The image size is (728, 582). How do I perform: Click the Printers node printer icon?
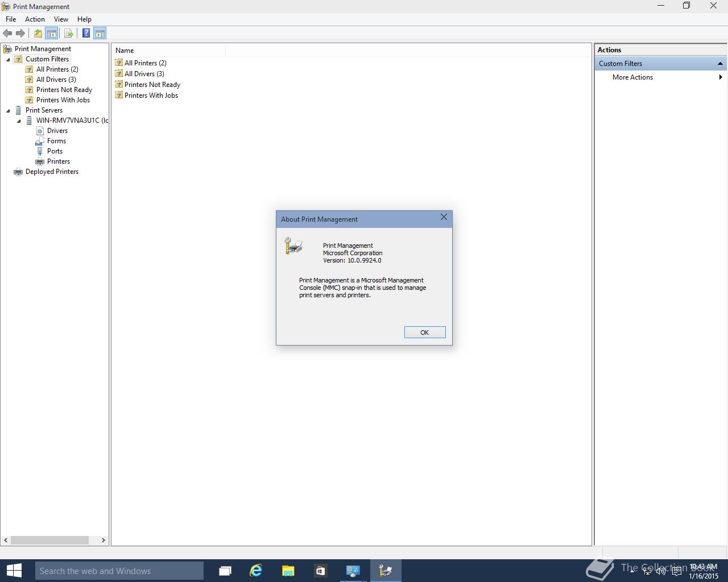tap(40, 161)
